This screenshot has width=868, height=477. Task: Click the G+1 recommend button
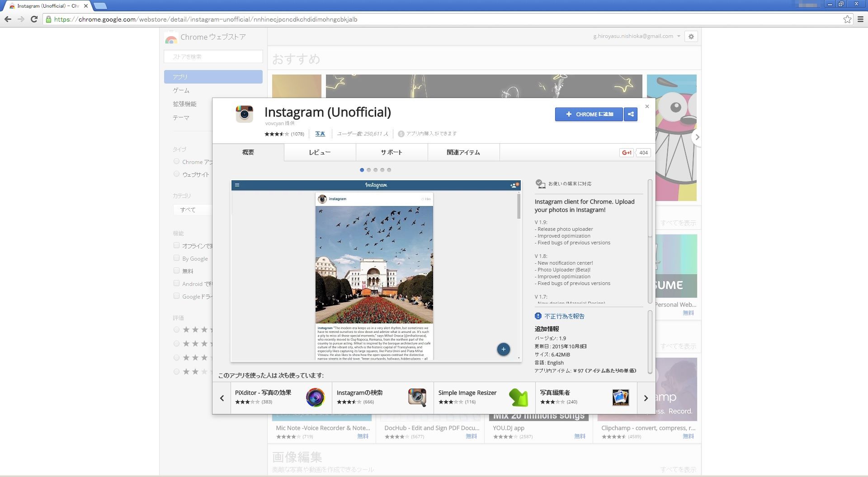[x=627, y=153]
